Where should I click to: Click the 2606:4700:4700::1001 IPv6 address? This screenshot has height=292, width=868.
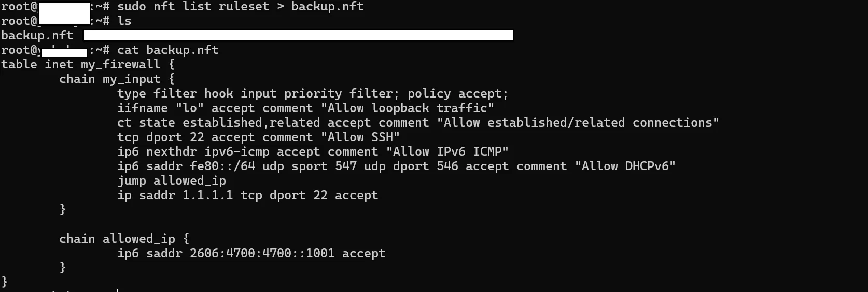pos(262,253)
